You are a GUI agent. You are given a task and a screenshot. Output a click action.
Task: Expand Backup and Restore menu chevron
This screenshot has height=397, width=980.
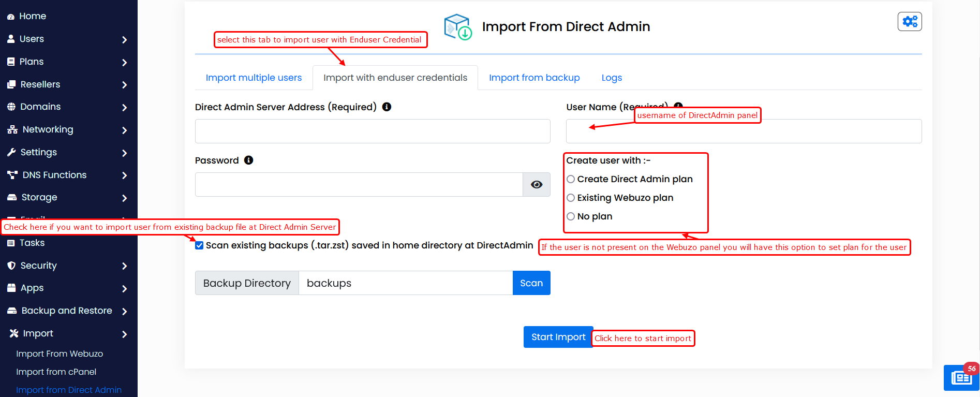point(124,311)
